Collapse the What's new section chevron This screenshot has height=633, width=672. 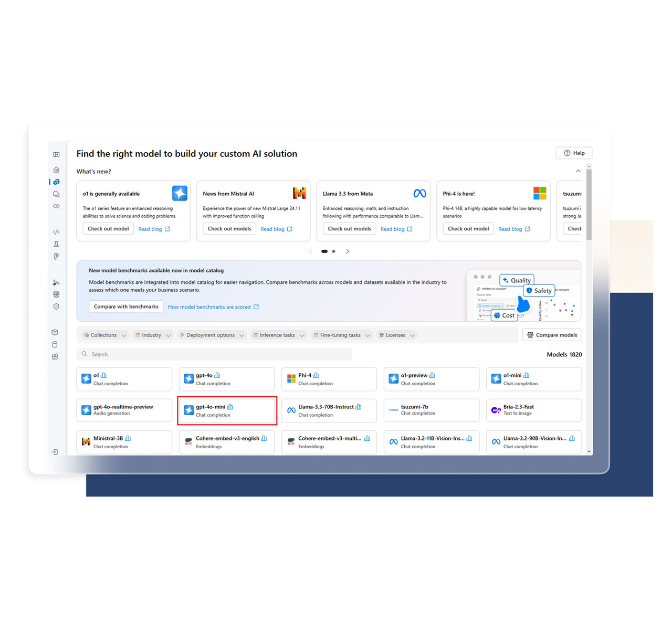(578, 171)
